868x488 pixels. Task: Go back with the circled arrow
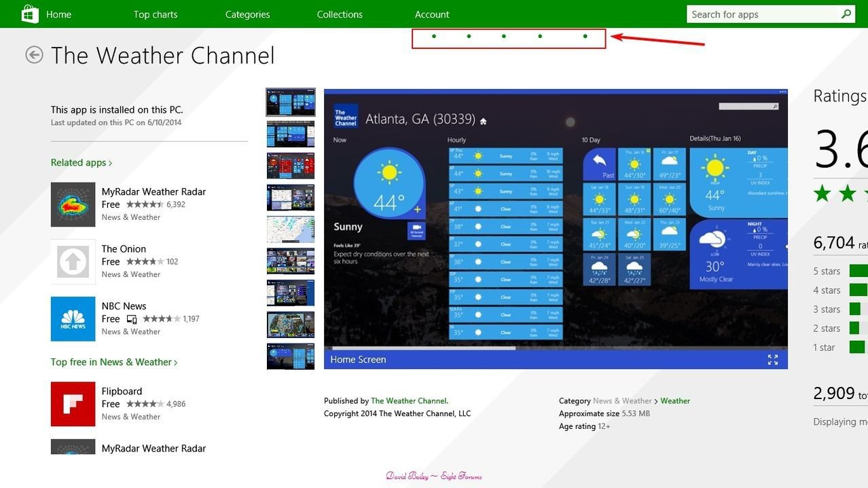click(34, 55)
